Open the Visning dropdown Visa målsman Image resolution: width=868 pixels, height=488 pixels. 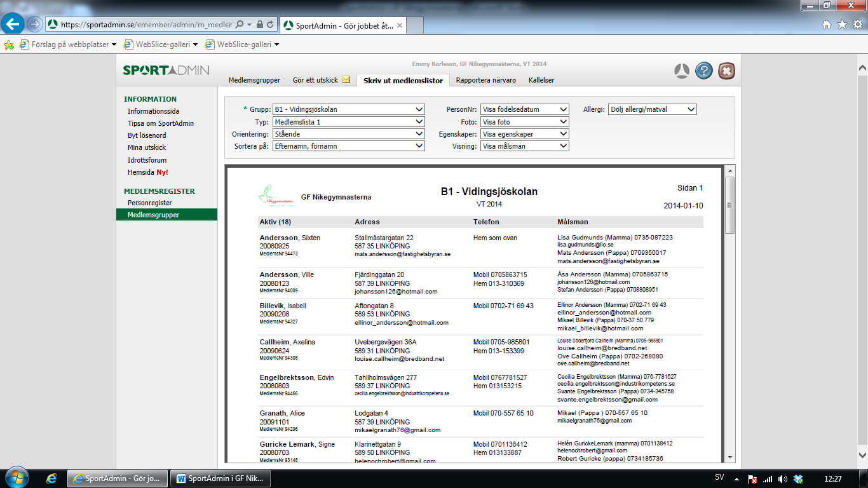coord(524,146)
